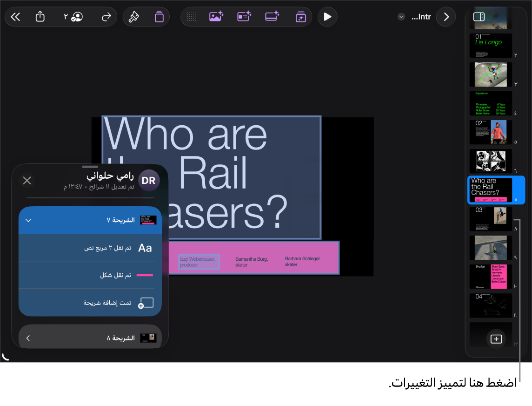532x406 pixels.
Task: Click the add slide sparkle icon
Action: 300,17
